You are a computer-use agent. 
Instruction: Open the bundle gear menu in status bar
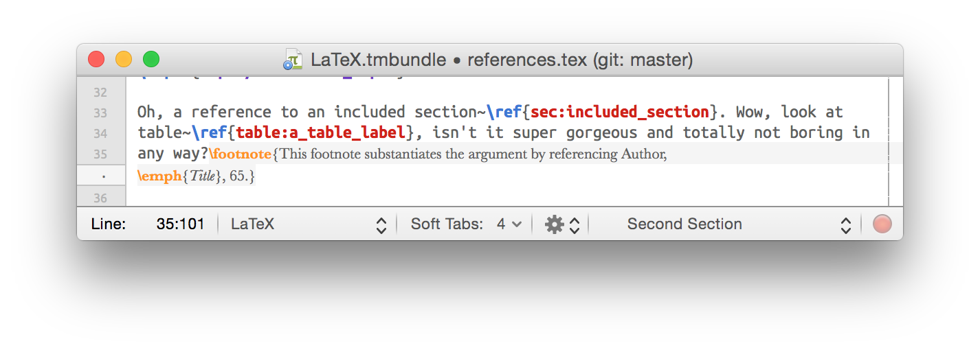(x=562, y=224)
